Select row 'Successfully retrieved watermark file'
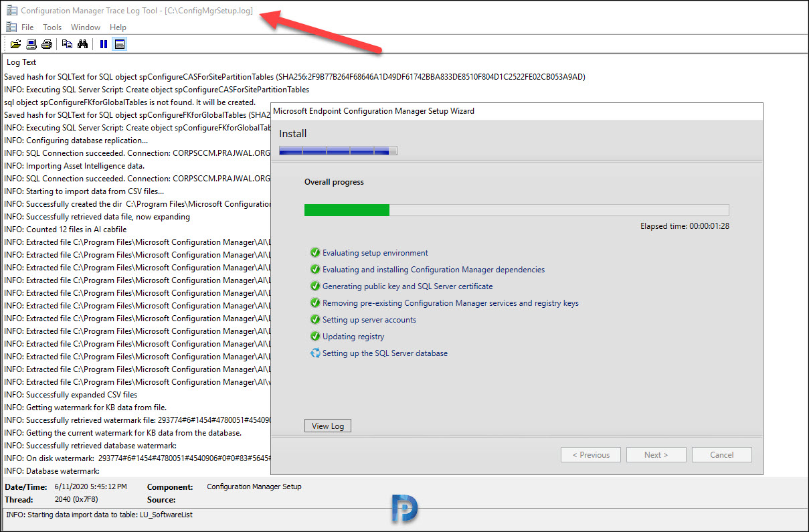This screenshot has height=532, width=809. point(137,420)
